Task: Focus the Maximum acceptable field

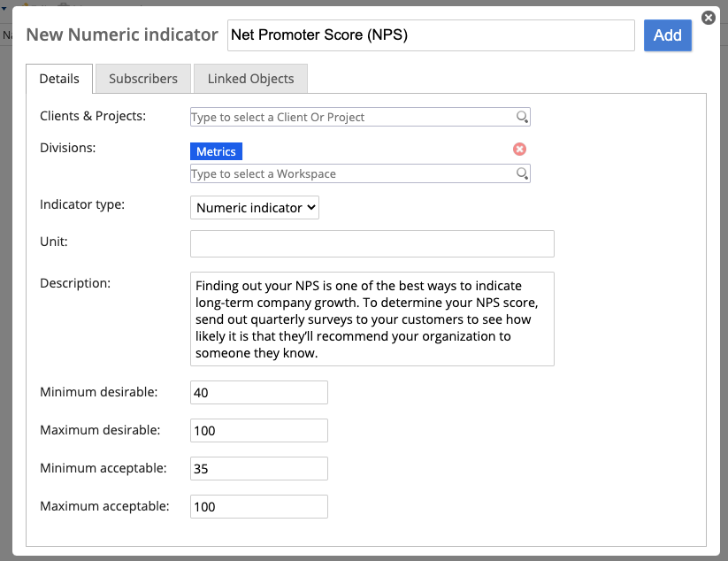Action: tap(259, 507)
